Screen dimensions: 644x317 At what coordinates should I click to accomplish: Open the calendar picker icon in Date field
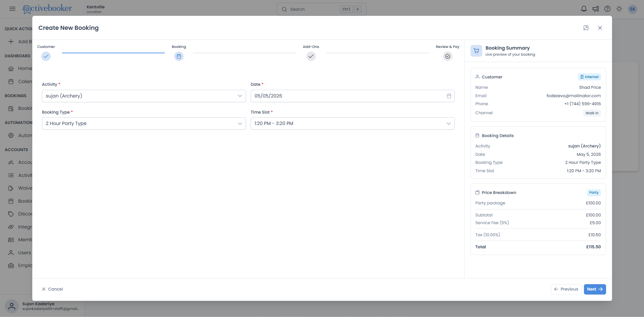pyautogui.click(x=449, y=96)
